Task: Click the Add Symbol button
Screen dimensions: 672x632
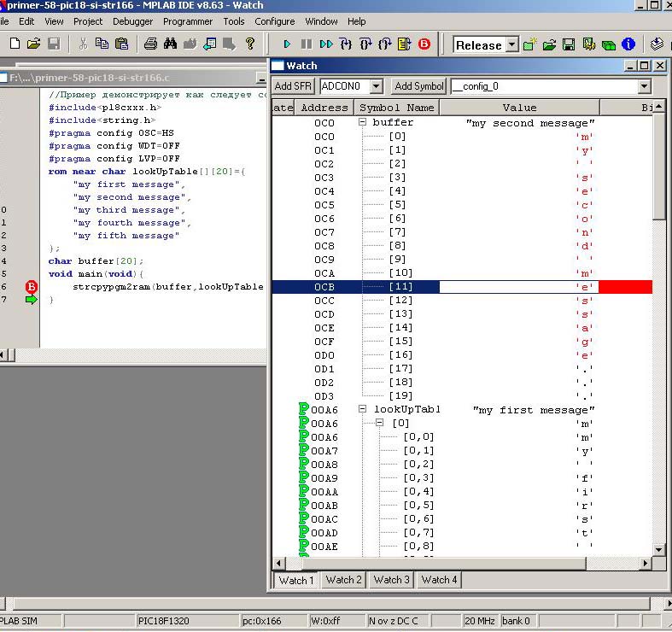Action: click(x=418, y=86)
